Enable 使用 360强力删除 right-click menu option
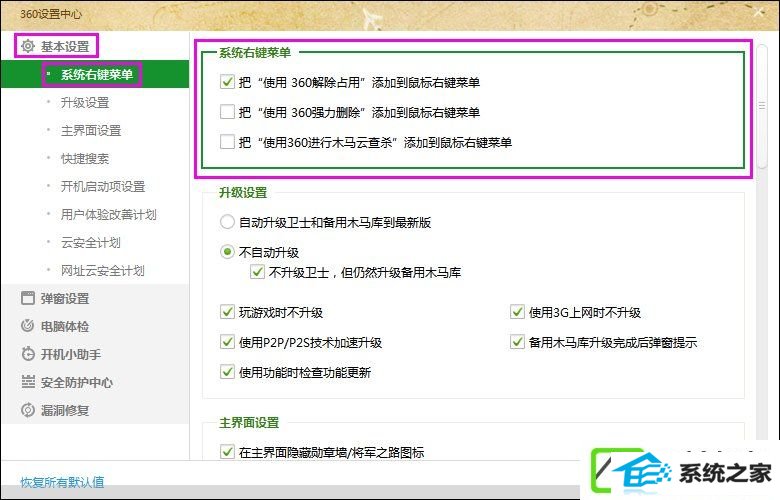The width and height of the screenshot is (780, 500). (x=227, y=111)
